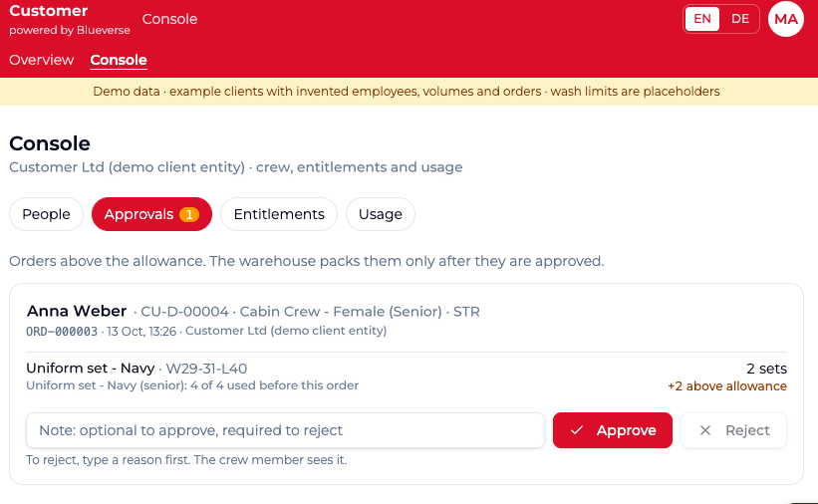The width and height of the screenshot is (818, 504).
Task: Open the MA user avatar menu
Action: 786,19
